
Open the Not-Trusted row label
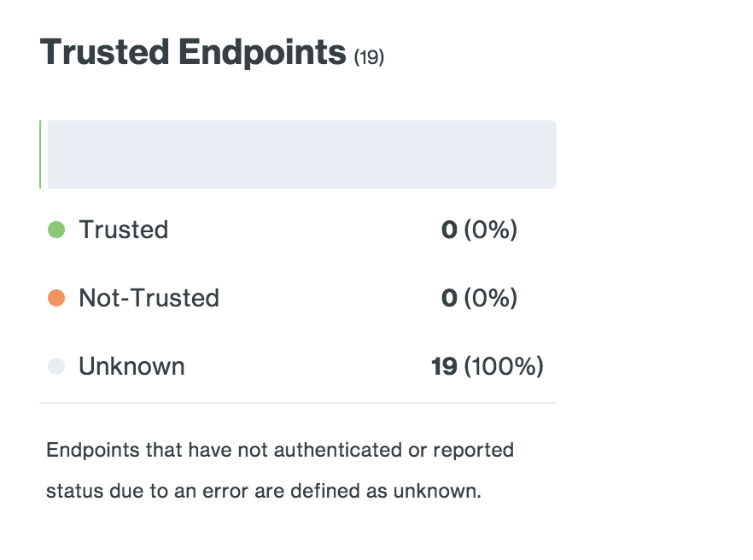coord(149,298)
